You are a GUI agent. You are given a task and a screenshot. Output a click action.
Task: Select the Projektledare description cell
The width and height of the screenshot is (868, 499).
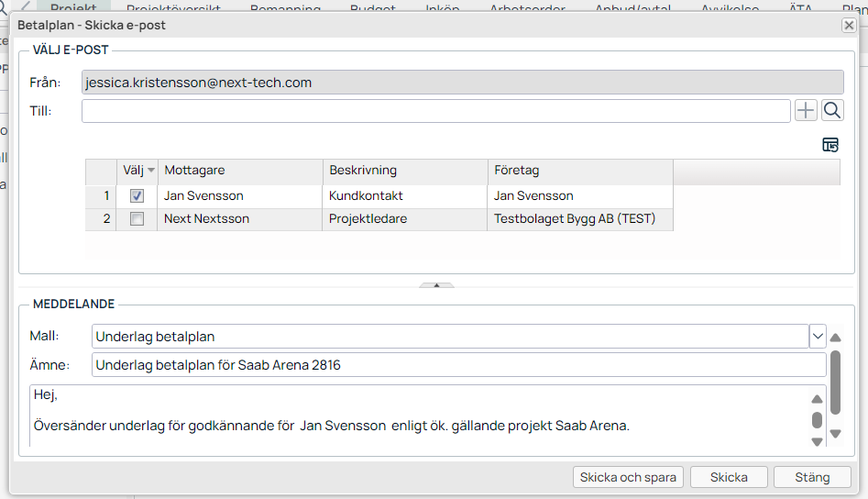404,218
